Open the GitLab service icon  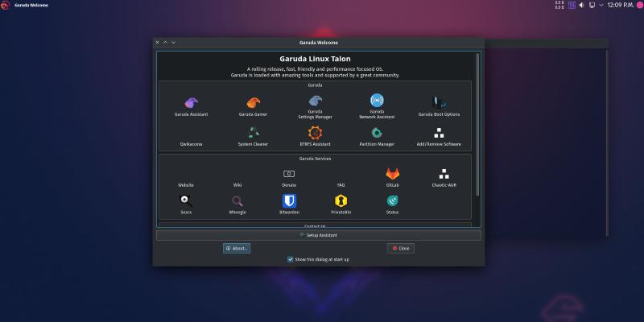pos(392,174)
